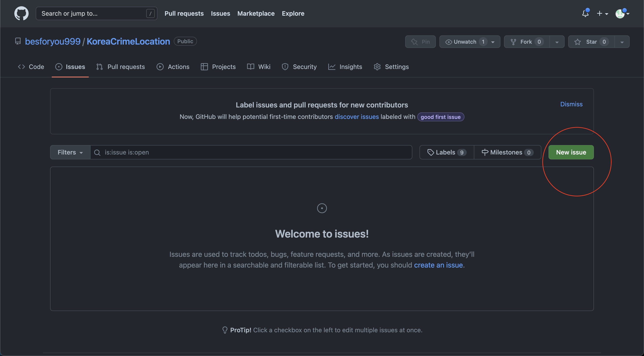
Task: Open the Actions tab
Action: click(173, 66)
